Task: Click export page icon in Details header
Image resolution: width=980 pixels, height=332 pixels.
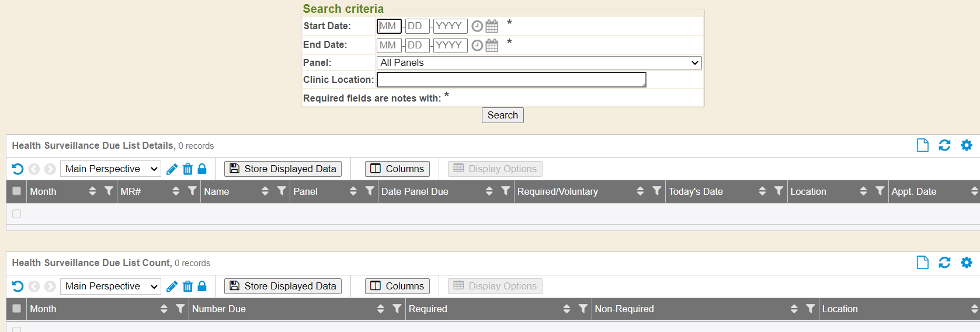Action: [923, 145]
